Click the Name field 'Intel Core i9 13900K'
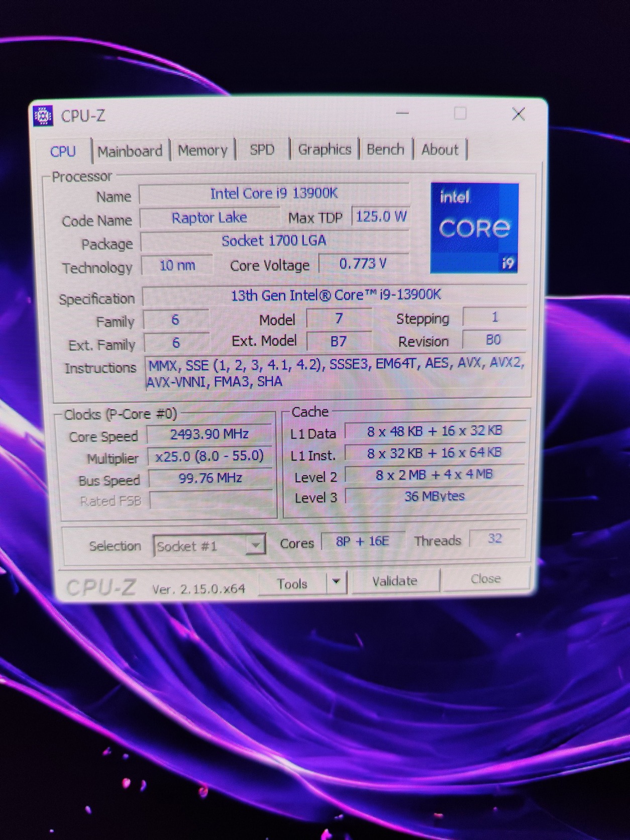Screen dimensions: 630x840 pyautogui.click(x=274, y=194)
